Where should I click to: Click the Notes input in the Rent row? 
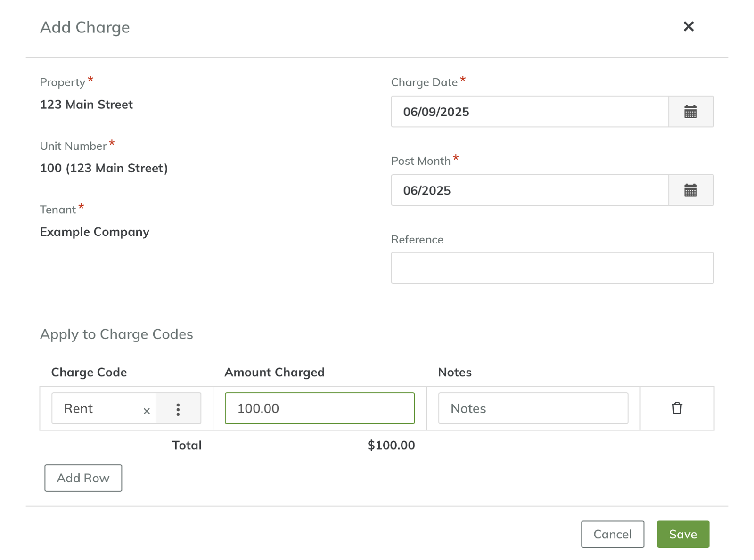pos(533,409)
